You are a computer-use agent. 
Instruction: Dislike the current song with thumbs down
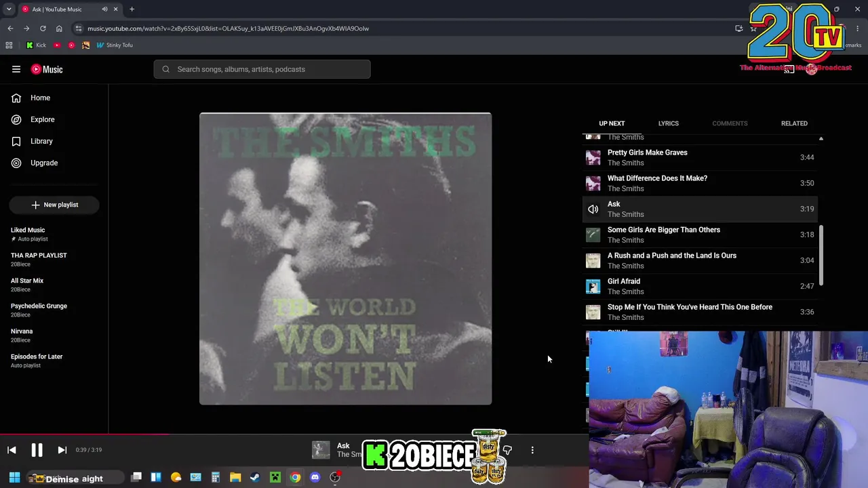[507, 450]
